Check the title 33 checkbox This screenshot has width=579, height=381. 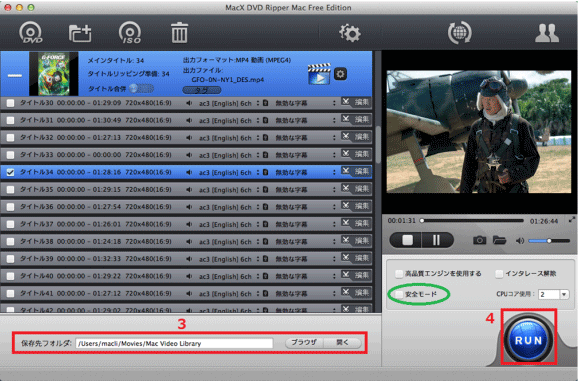[10, 155]
